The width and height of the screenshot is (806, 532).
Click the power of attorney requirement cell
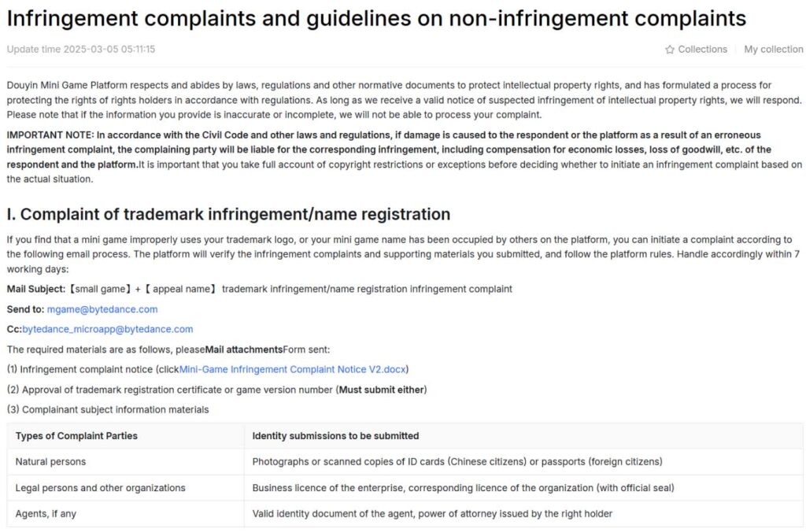[x=523, y=513]
